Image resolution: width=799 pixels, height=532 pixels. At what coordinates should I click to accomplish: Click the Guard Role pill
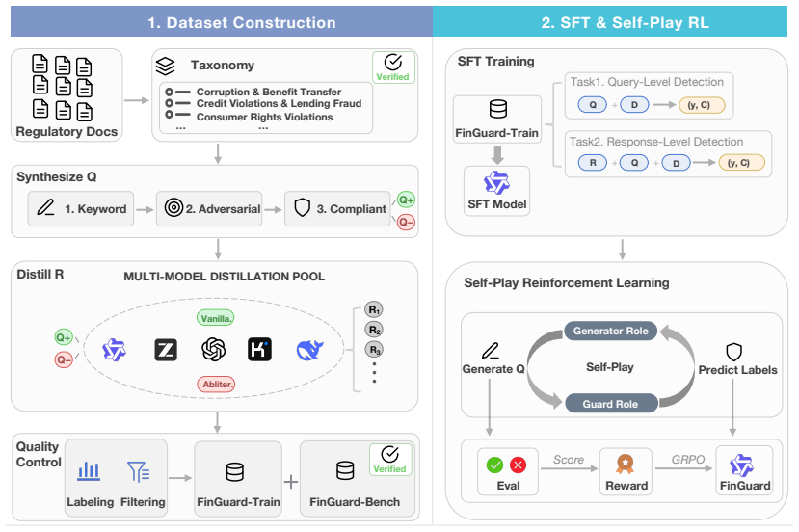[x=610, y=404]
